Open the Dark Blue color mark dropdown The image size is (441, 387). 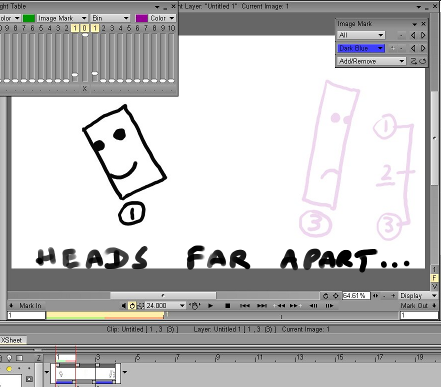pos(361,48)
